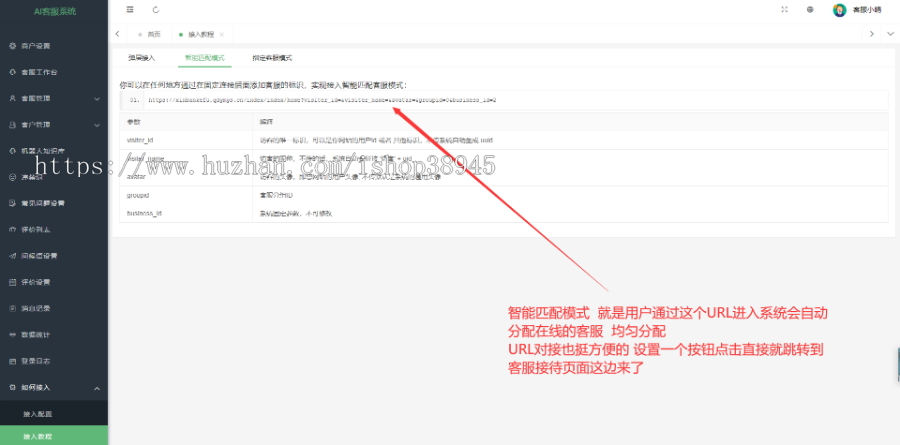Image resolution: width=900 pixels, height=445 pixels.
Task: Close the 接入教程 page tab
Action: coord(222,34)
